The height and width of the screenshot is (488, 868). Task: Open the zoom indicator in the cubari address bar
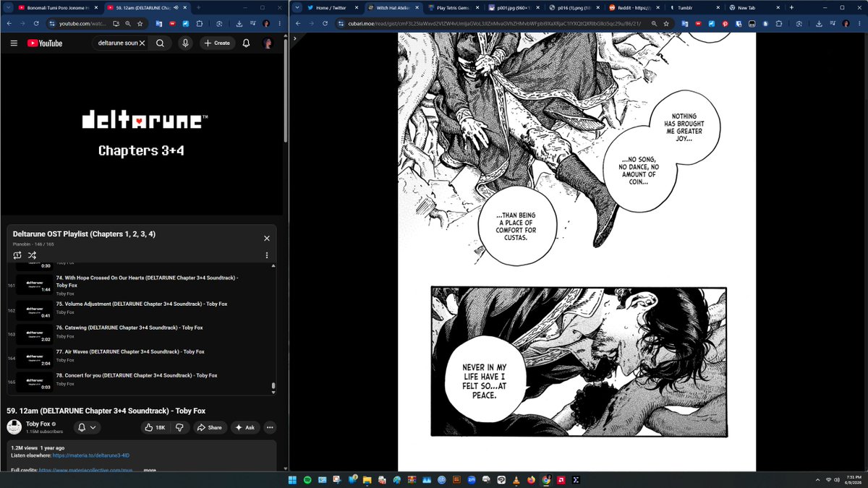click(x=654, y=23)
